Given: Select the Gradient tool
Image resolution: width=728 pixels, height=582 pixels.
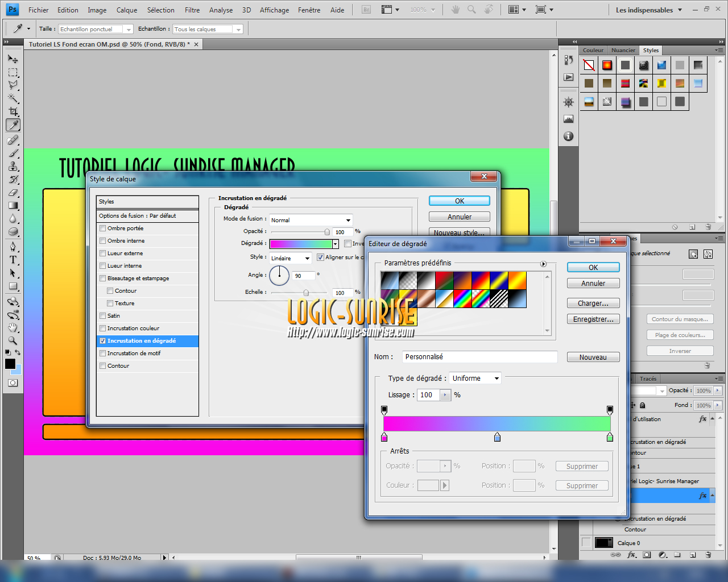Looking at the screenshot, I should tap(13, 205).
